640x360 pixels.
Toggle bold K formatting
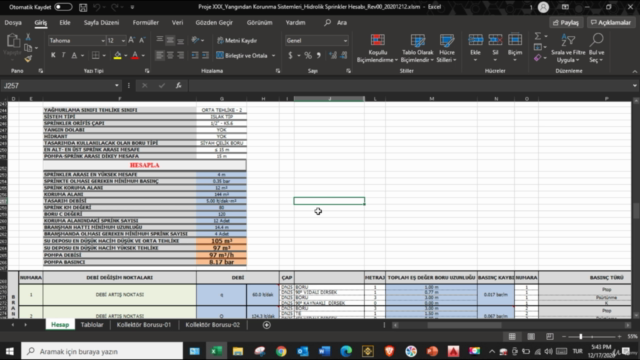53,55
